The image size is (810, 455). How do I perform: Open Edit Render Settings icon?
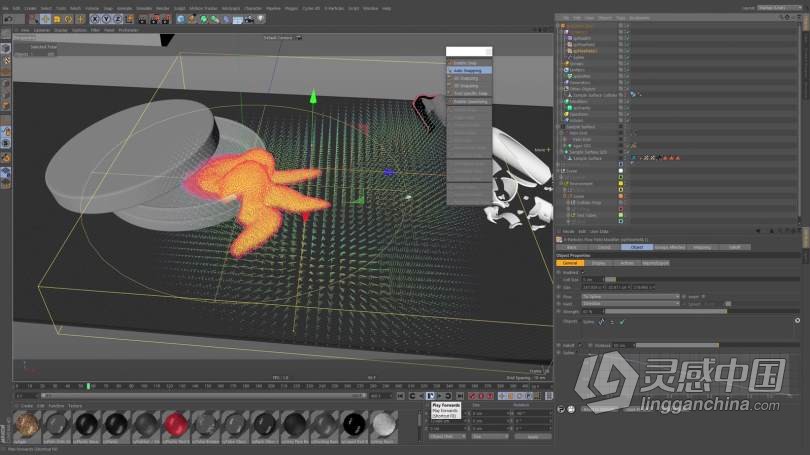tap(166, 19)
